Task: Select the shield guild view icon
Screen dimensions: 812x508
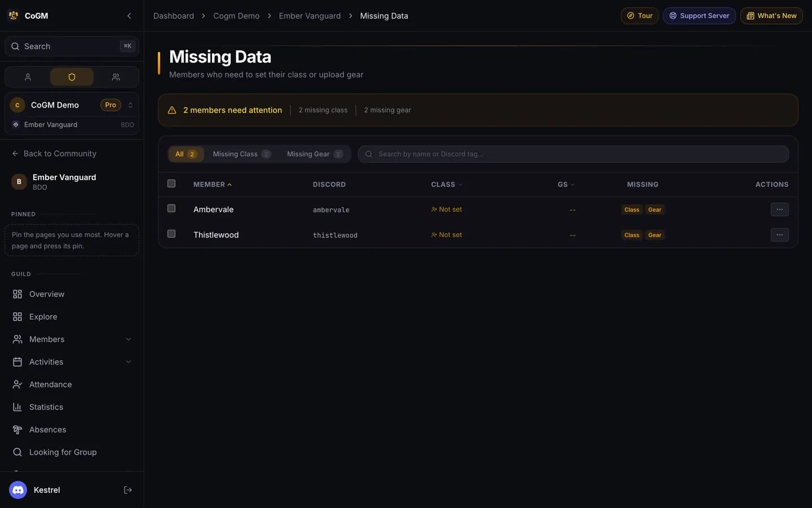Action: tap(72, 77)
